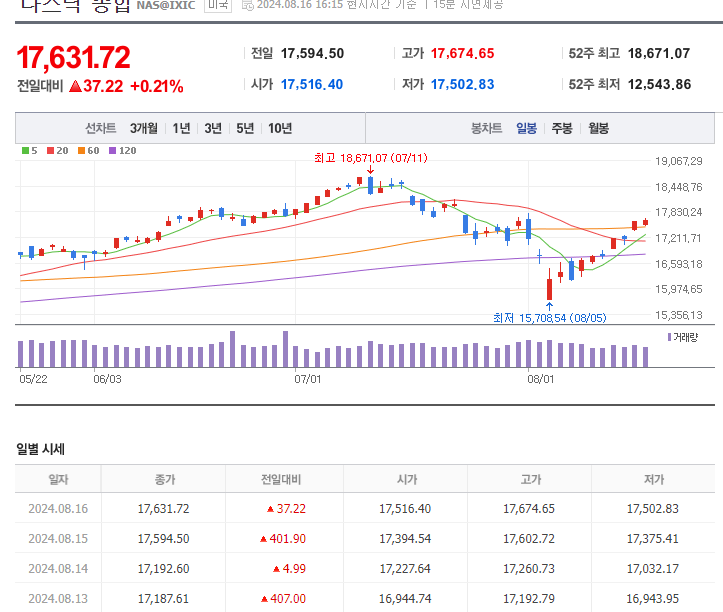Screen dimensions: 723x612
Task: Switch chart to 10년 period
Action: 280,128
